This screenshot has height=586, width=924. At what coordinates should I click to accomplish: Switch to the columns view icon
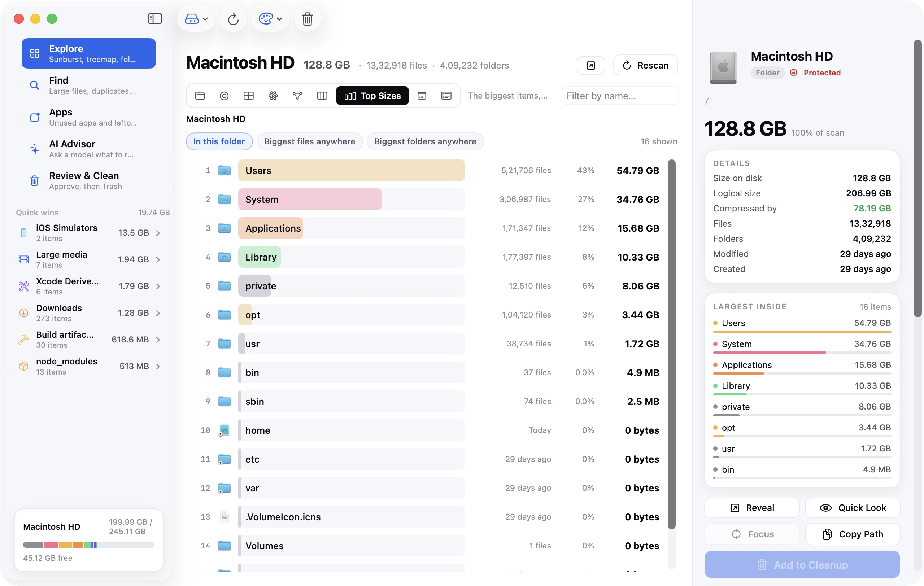(322, 96)
